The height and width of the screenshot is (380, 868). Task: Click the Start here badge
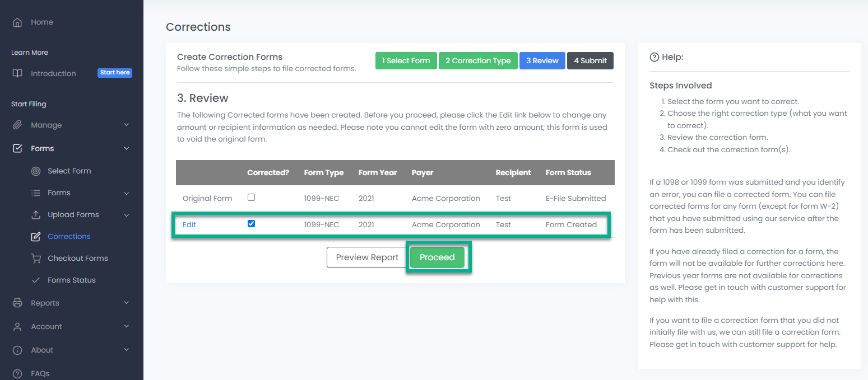tap(115, 73)
